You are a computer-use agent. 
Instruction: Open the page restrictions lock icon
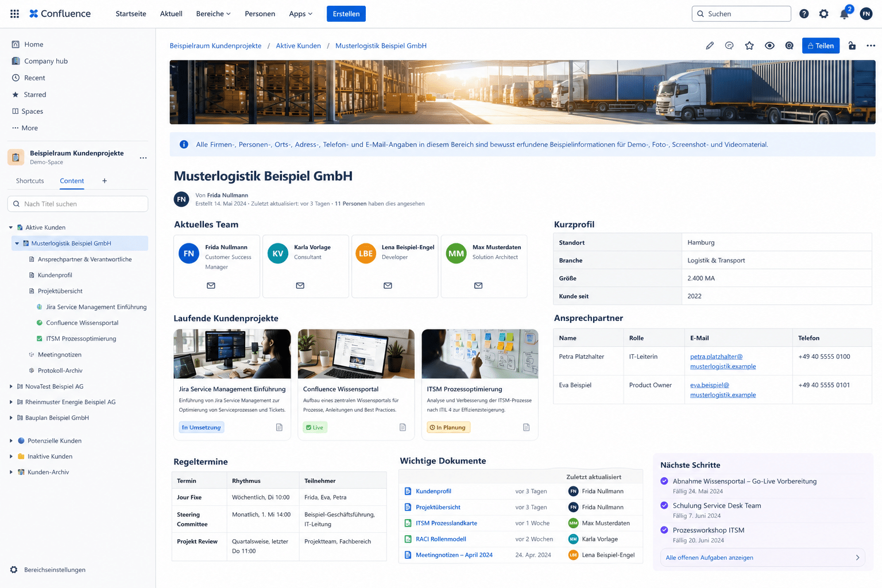852,46
